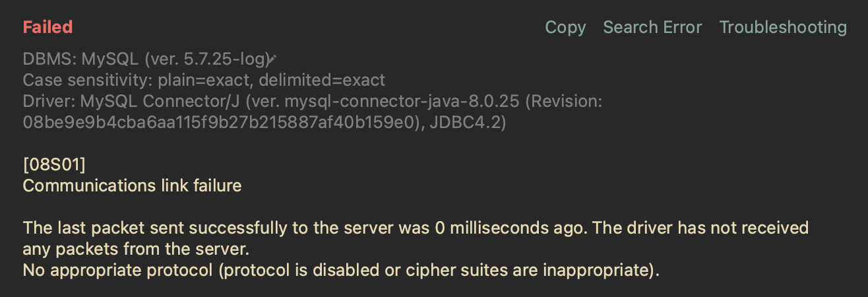Screen dimensions: 868x297
Task: Click the Communications link failure text
Action: [132, 186]
